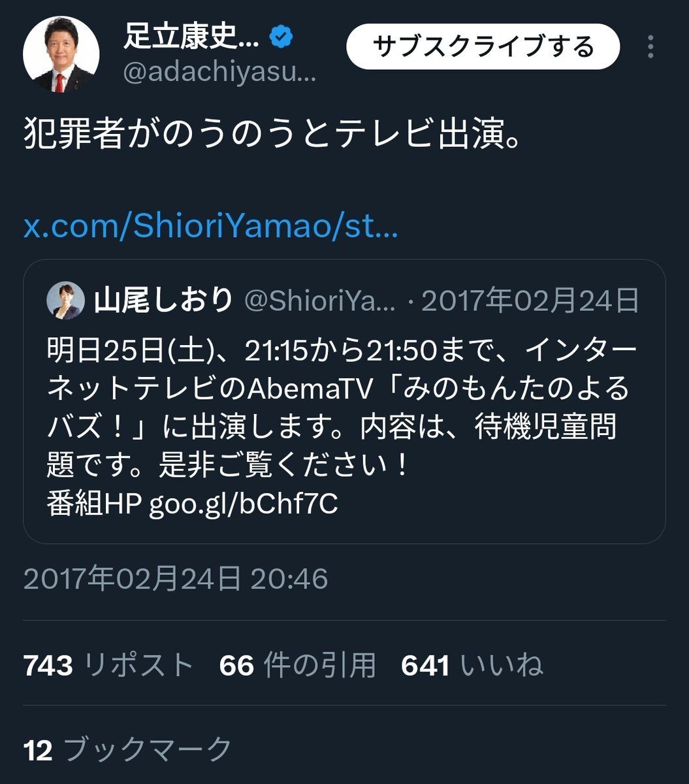Open the three-dot more options menu

click(x=650, y=46)
